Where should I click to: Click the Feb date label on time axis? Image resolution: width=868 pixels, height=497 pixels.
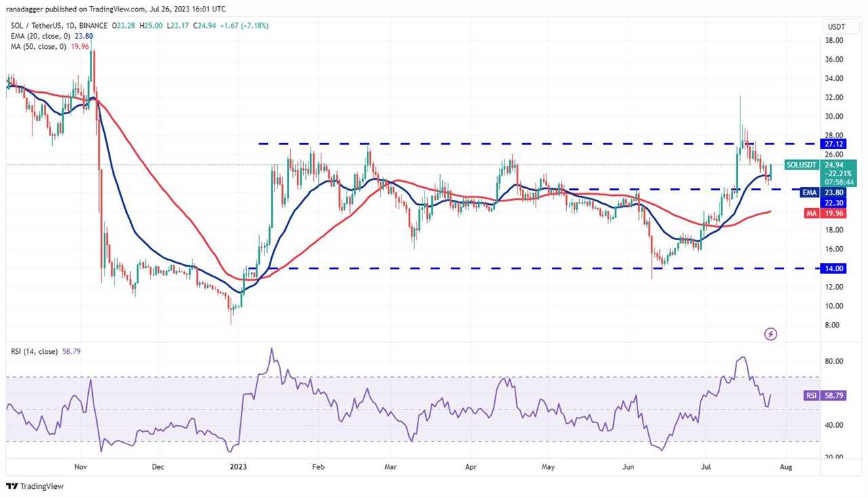point(318,466)
